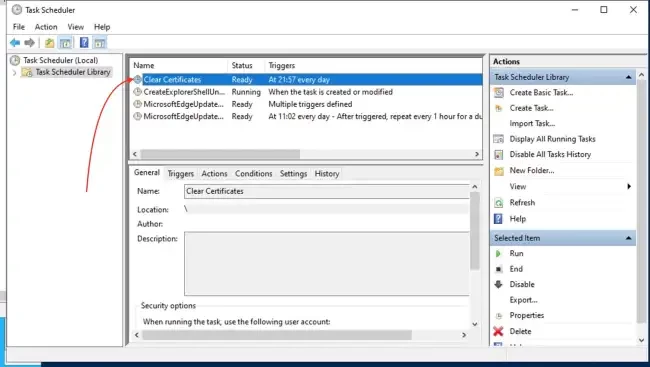Select Task Scheduler (Local) tree label

(61, 61)
